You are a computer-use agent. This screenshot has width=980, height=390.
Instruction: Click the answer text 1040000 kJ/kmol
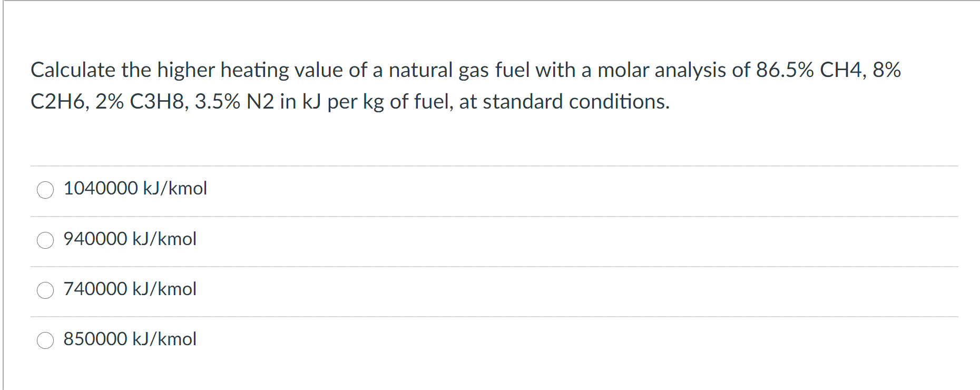tap(135, 188)
